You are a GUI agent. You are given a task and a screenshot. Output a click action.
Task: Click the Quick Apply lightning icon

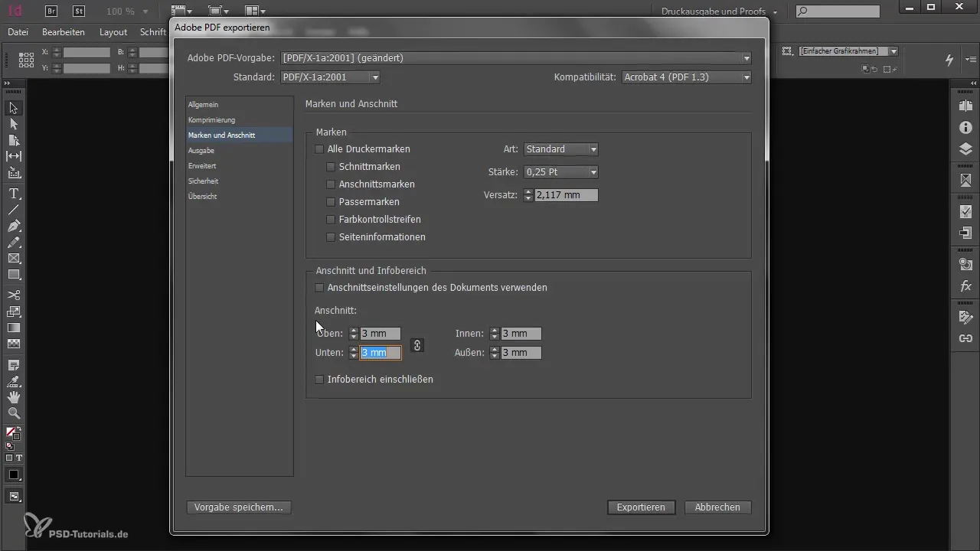click(x=950, y=59)
